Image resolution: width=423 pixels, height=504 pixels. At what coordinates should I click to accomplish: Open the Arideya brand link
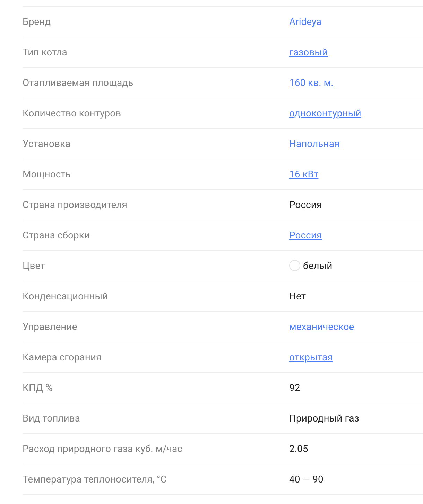[305, 22]
